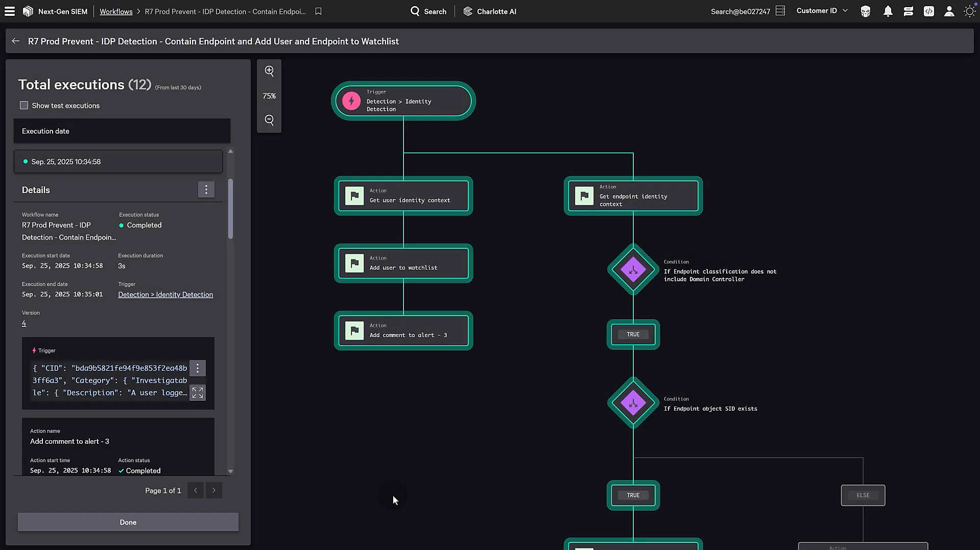The image size is (980, 550).
Task: Open the notifications bell
Action: 888,11
